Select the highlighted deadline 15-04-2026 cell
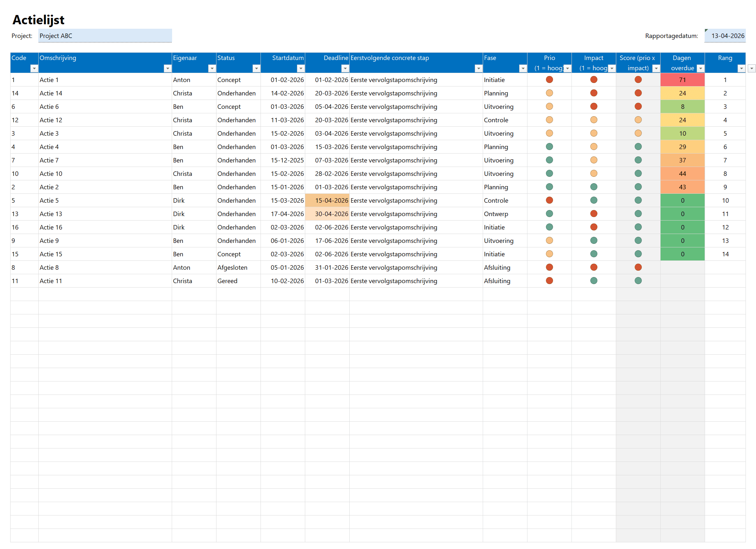The width and height of the screenshot is (756, 549). pyautogui.click(x=327, y=200)
